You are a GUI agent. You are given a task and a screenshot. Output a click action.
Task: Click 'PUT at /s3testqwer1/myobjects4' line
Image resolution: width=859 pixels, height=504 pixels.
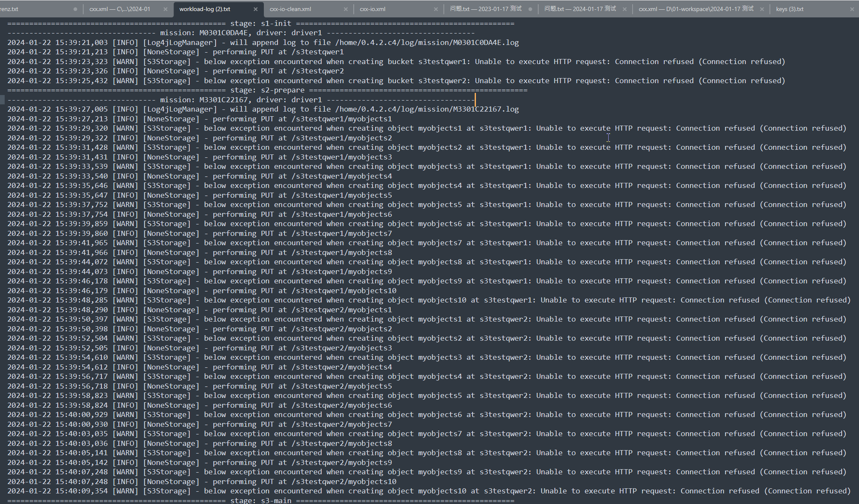tap(199, 176)
